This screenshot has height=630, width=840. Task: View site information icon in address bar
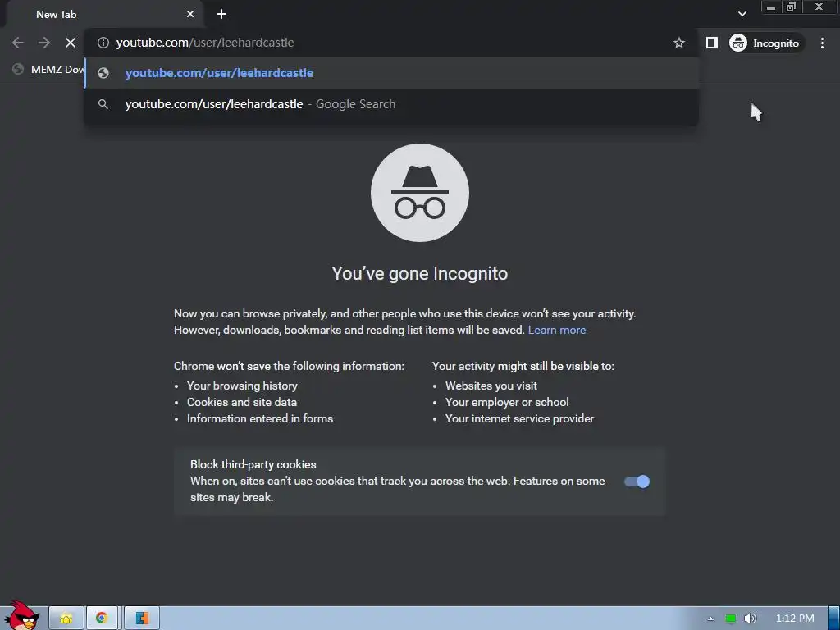click(x=103, y=43)
